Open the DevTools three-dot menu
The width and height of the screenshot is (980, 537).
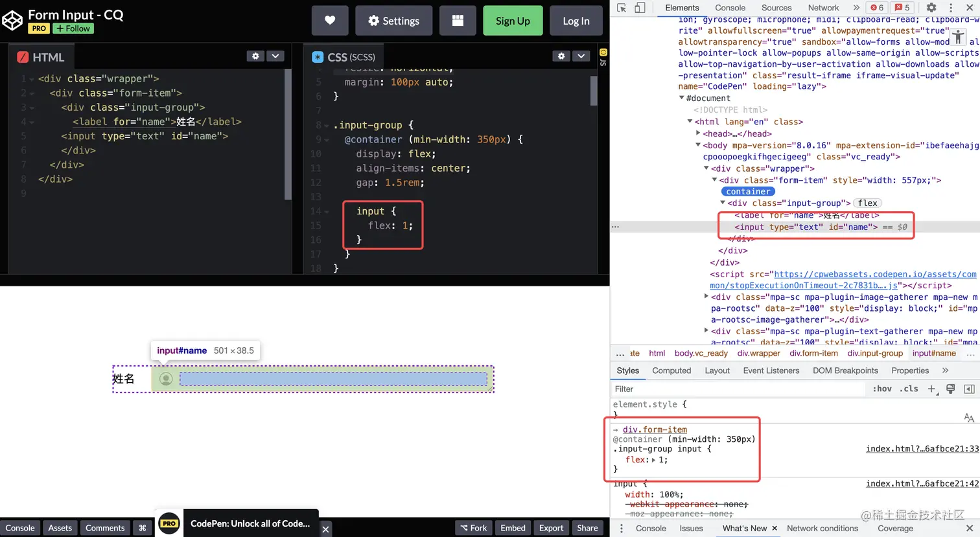951,8
